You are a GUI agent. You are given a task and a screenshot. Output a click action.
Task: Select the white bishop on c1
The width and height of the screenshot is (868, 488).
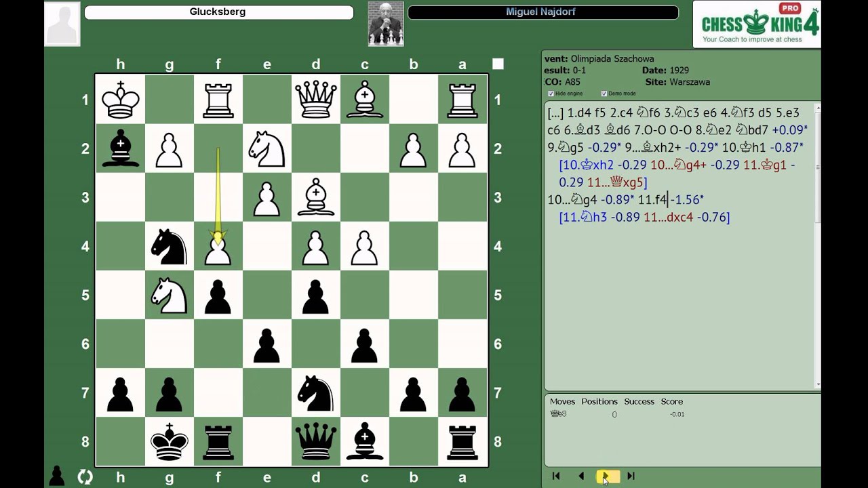[365, 100]
